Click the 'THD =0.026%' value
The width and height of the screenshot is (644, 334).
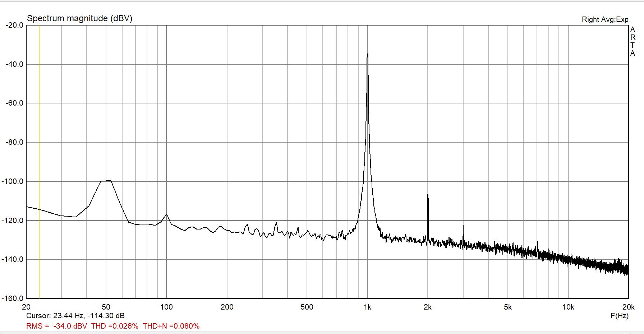pyautogui.click(x=115, y=326)
